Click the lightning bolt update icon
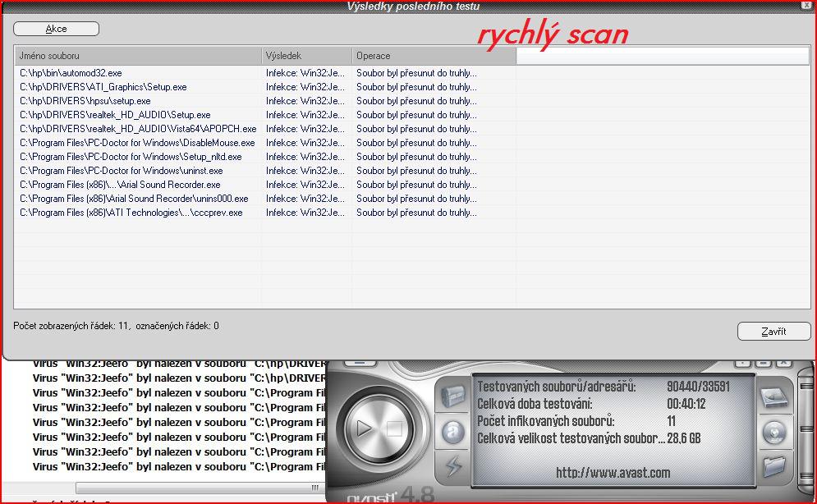This screenshot has width=817, height=504. 452,467
